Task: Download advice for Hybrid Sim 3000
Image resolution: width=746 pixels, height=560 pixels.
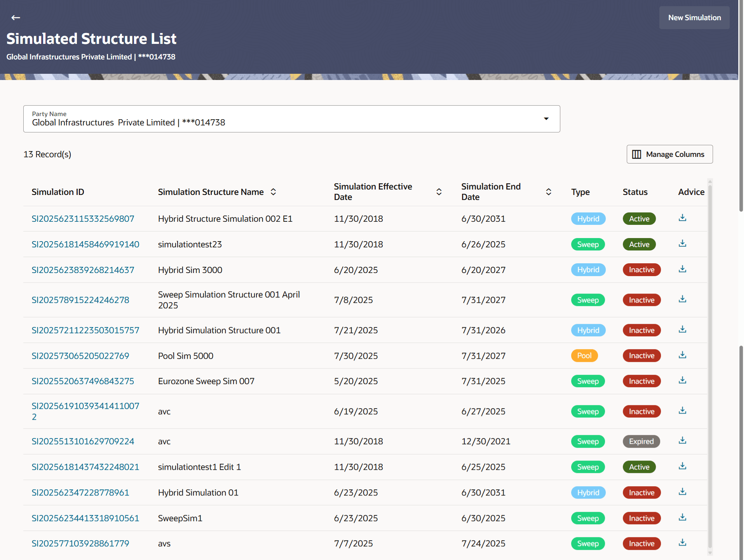Action: 682,269
